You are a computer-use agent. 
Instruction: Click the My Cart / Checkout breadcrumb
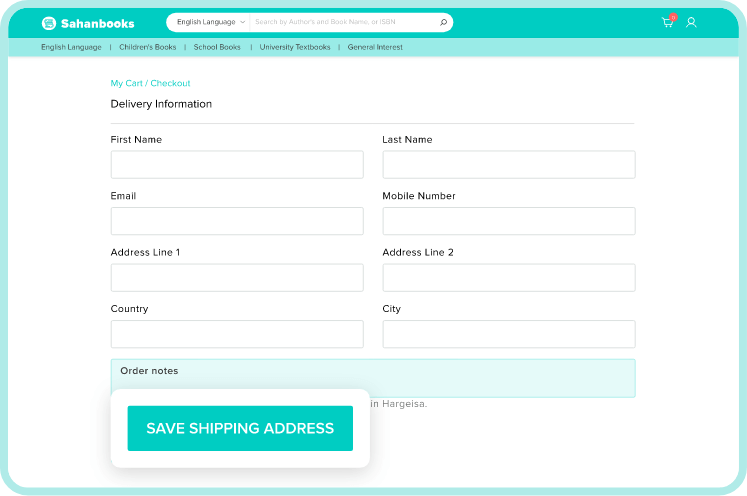click(x=150, y=83)
